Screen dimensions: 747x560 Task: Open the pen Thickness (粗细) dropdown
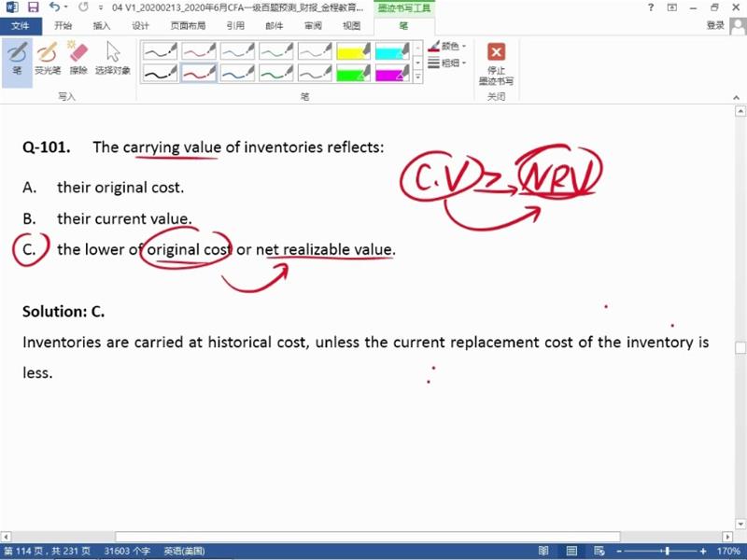pyautogui.click(x=449, y=63)
